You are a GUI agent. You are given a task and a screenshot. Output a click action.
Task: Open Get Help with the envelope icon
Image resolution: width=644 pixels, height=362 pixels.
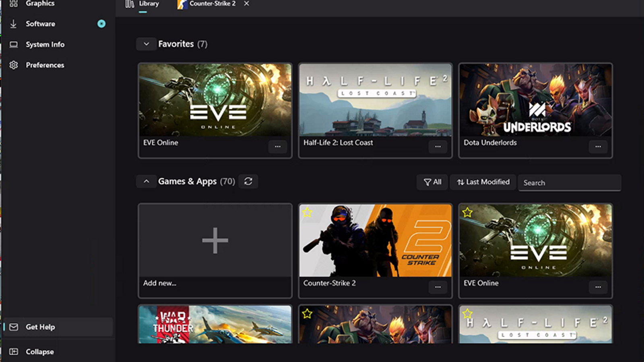click(x=58, y=327)
